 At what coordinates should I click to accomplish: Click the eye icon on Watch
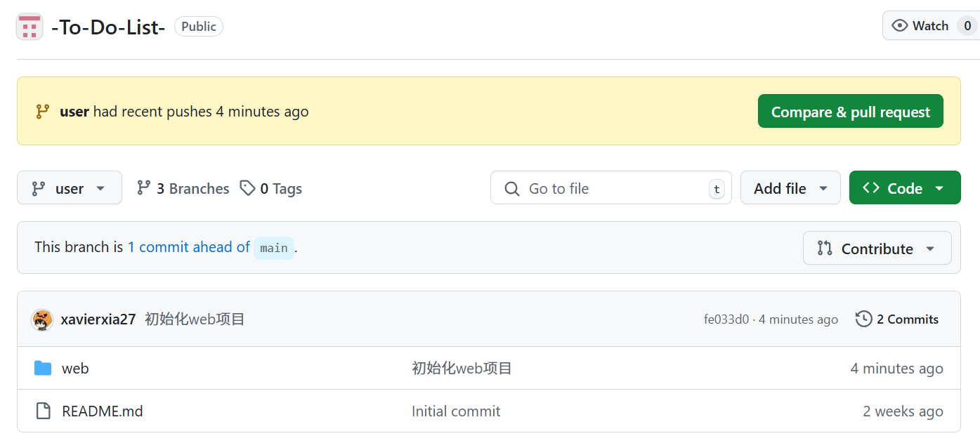899,26
